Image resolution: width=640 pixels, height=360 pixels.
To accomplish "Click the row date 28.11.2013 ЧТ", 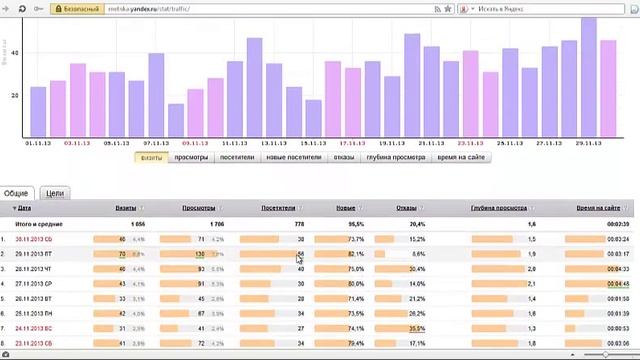I will [x=33, y=269].
